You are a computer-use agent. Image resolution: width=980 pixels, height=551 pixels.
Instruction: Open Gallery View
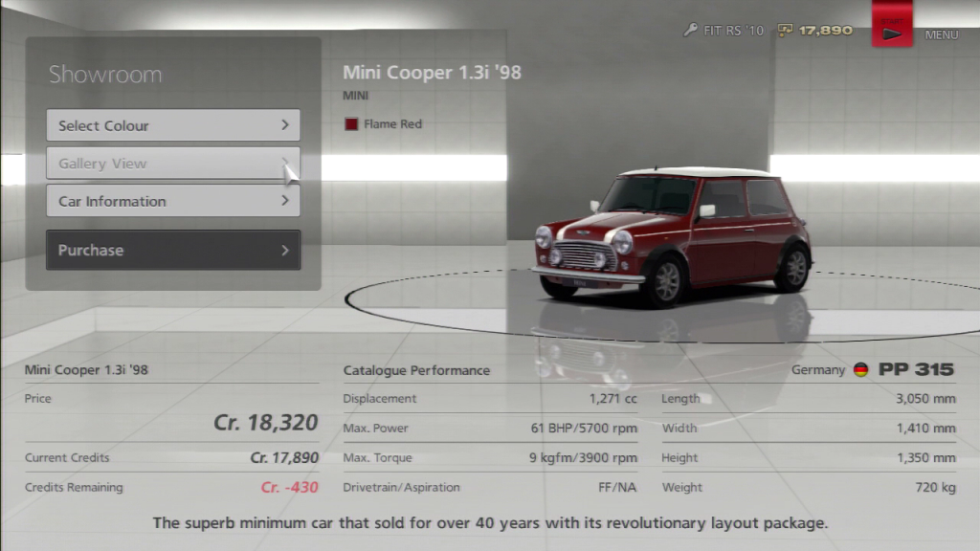tap(173, 163)
